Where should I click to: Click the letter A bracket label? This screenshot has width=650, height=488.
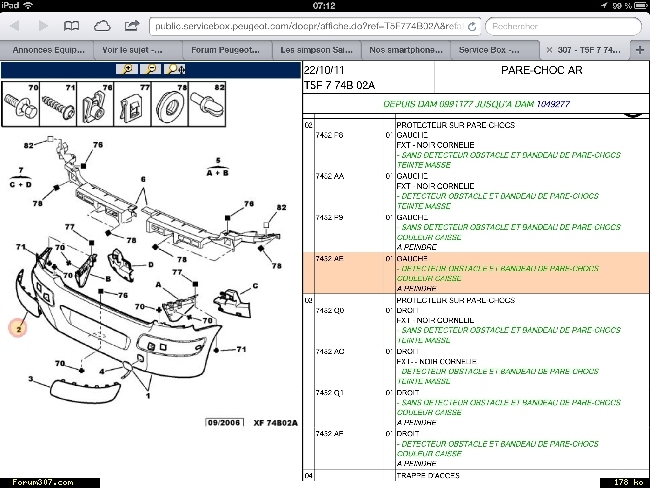pyautogui.click(x=158, y=285)
